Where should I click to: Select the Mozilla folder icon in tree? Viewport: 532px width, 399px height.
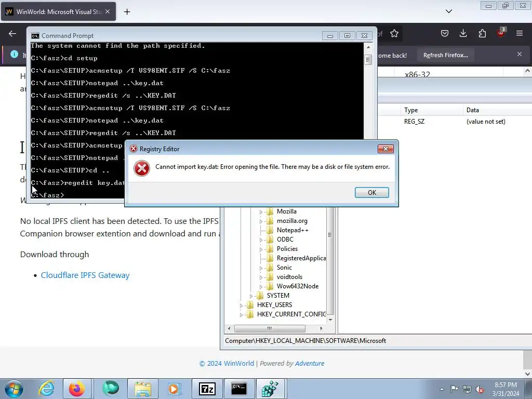[x=270, y=211]
